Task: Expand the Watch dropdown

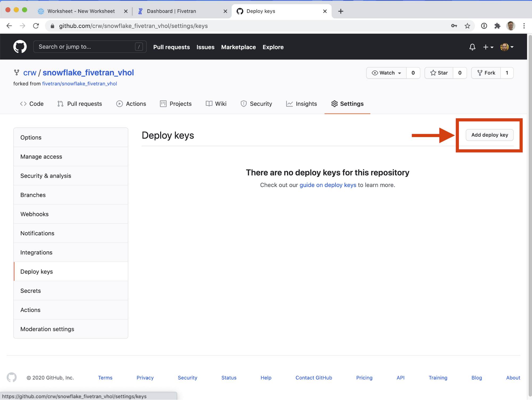Action: pos(386,73)
